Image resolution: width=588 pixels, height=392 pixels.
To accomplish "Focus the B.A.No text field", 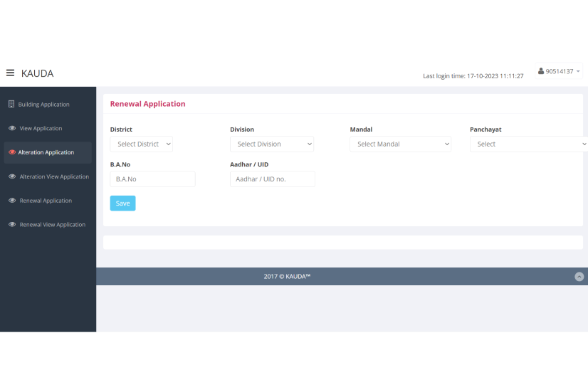I will click(x=152, y=179).
